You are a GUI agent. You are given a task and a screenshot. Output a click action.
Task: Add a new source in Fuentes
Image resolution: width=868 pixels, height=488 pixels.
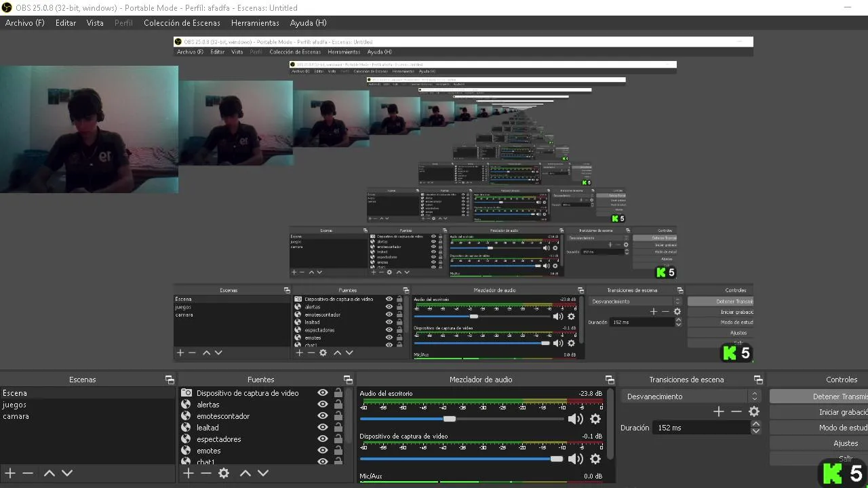point(189,473)
